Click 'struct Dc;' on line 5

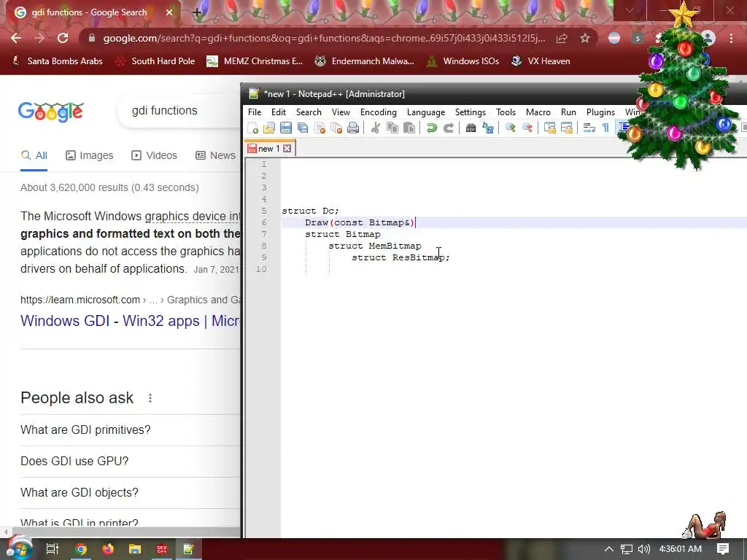pos(310,211)
